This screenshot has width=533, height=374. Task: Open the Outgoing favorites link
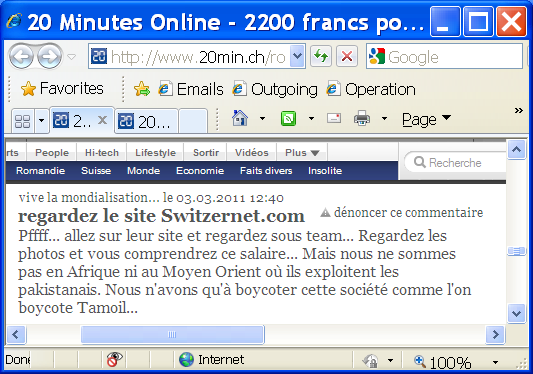tap(275, 89)
